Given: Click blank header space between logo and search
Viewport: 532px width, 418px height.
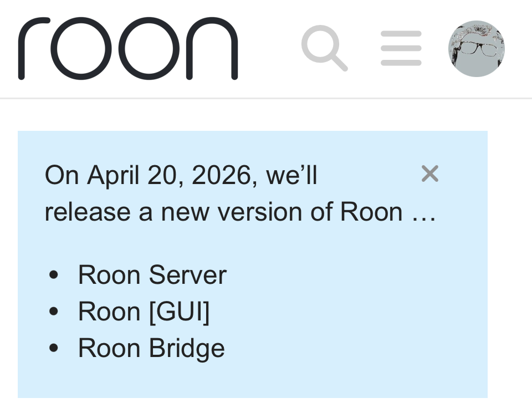Looking at the screenshot, I should pos(269,49).
